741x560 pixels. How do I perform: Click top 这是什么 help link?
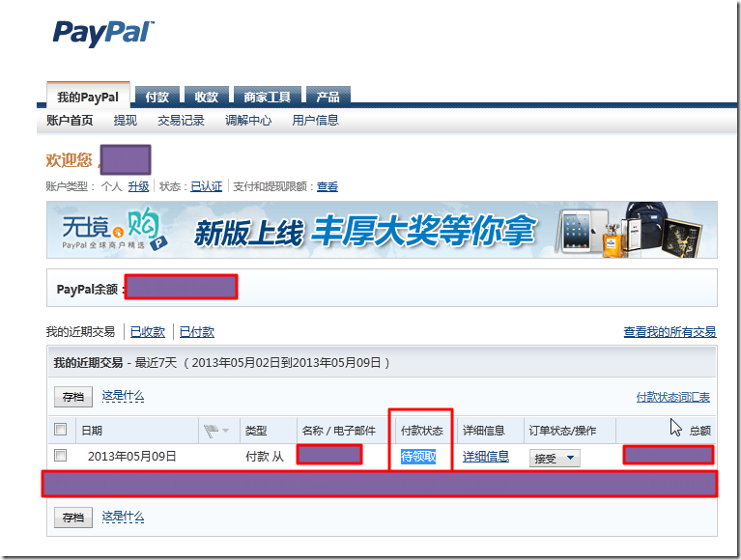click(123, 396)
